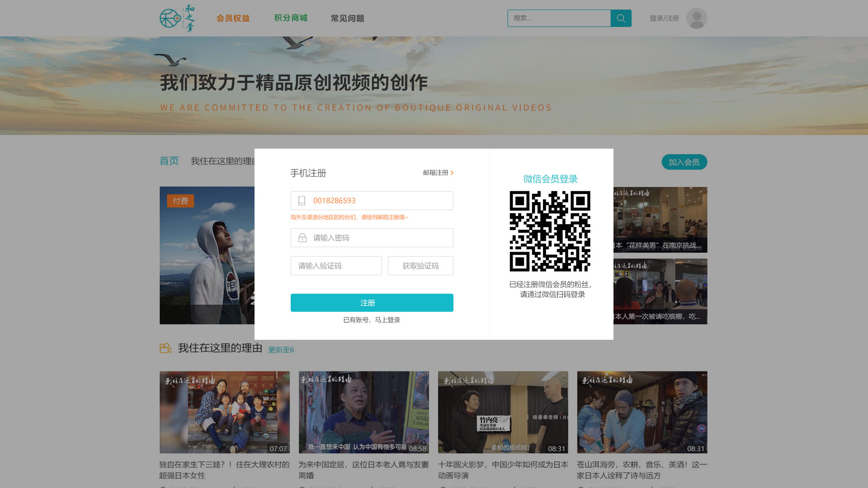This screenshot has width=868, height=488.
Task: Open the 07:07 family video thumbnail
Action: (225, 413)
